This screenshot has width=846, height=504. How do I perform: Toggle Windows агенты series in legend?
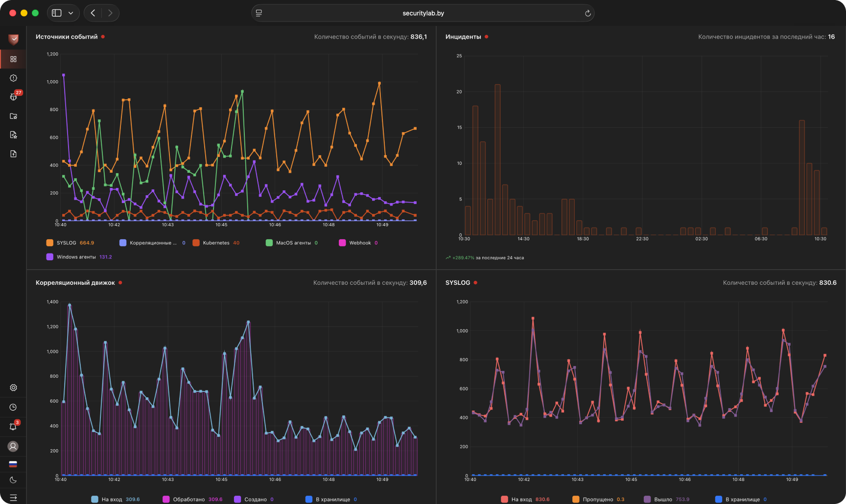pyautogui.click(x=79, y=257)
